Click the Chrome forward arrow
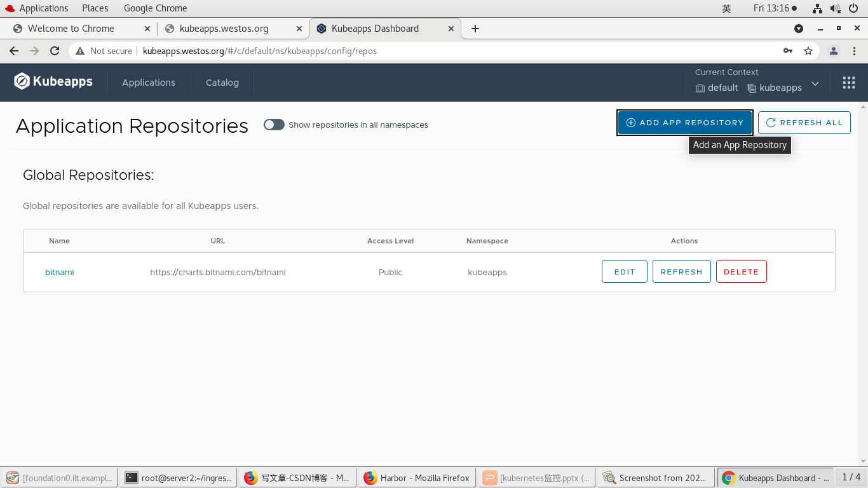Image resolution: width=868 pixels, height=488 pixels. tap(34, 51)
